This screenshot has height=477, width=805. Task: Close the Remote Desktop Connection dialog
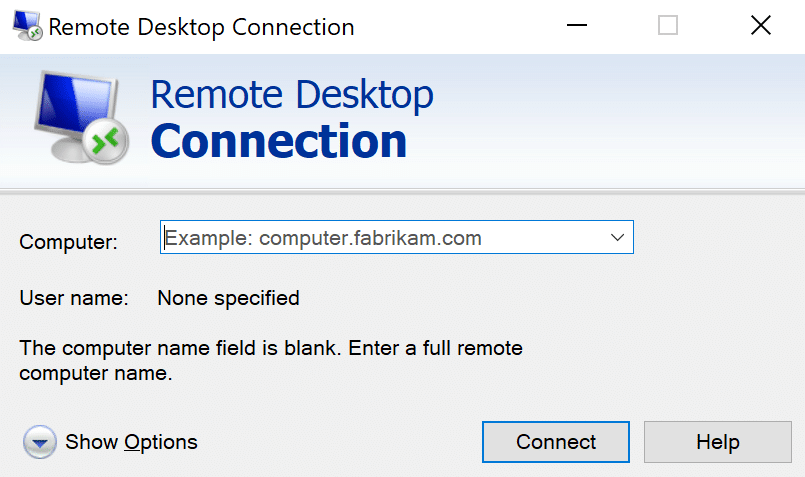click(x=760, y=27)
